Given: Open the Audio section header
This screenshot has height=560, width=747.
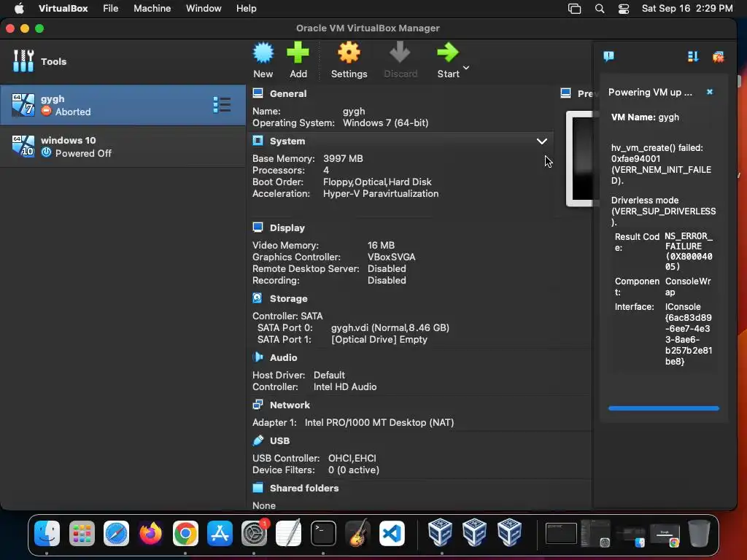Looking at the screenshot, I should click(284, 357).
